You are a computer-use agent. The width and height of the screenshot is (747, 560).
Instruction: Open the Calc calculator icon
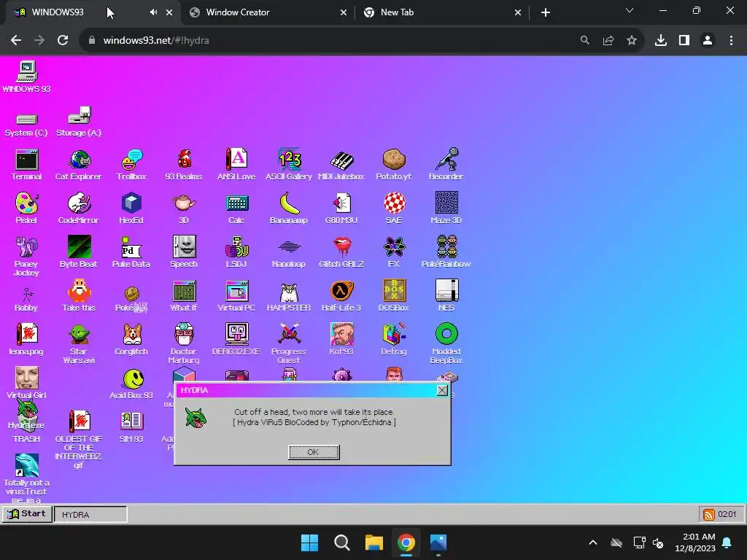[236, 208]
